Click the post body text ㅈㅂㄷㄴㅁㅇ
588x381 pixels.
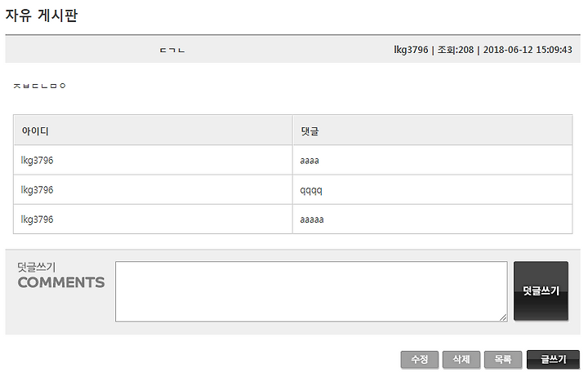[x=40, y=86]
